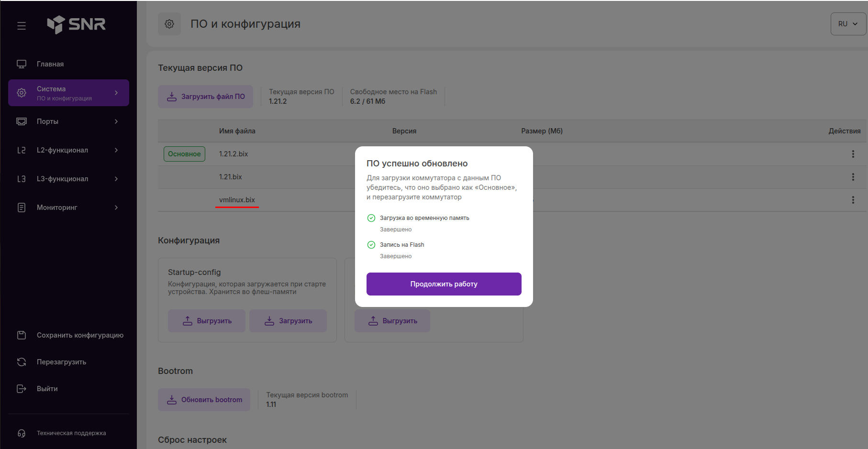Open Техническая поддержка link

pos(71,433)
